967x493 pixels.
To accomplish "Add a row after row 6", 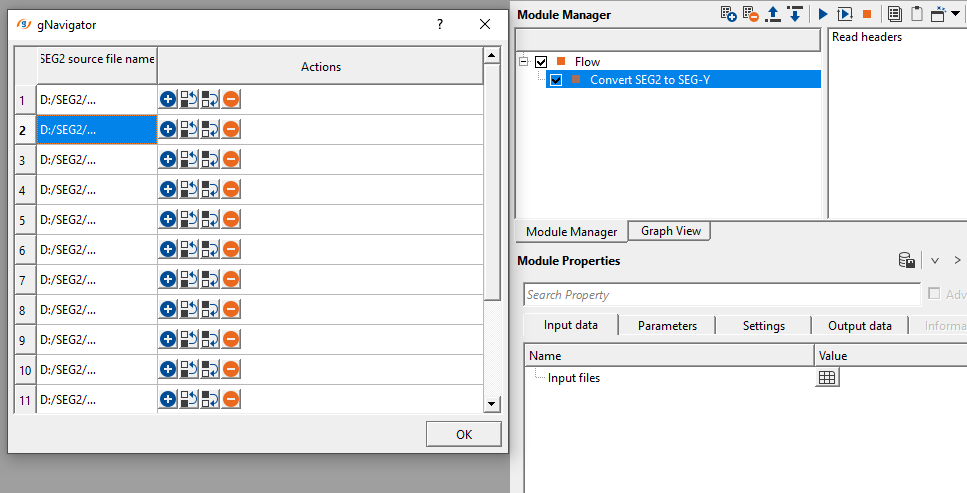I will pos(168,249).
